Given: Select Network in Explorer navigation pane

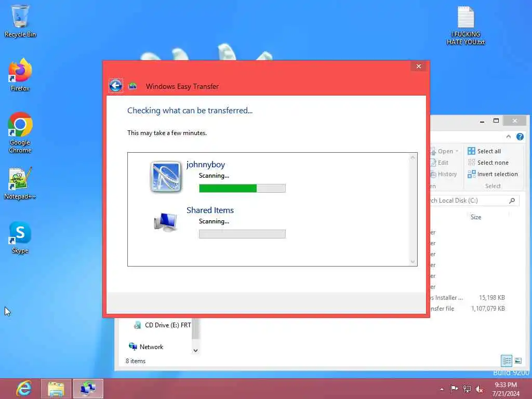Looking at the screenshot, I should click(146, 347).
